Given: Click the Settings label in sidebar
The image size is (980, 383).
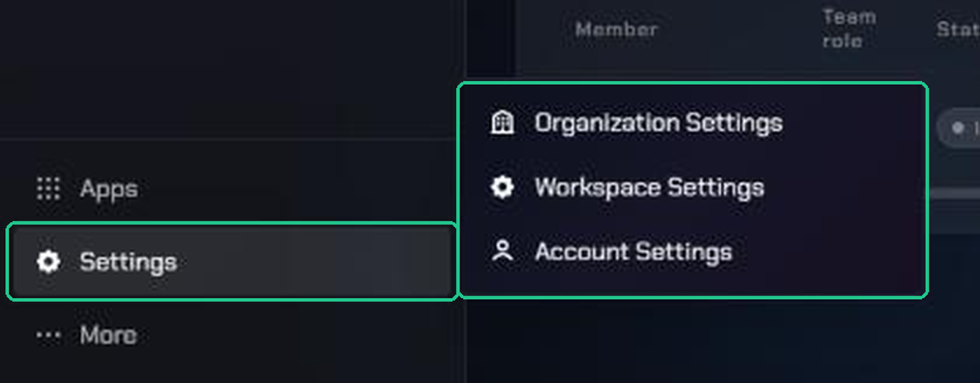Looking at the screenshot, I should (x=128, y=262).
